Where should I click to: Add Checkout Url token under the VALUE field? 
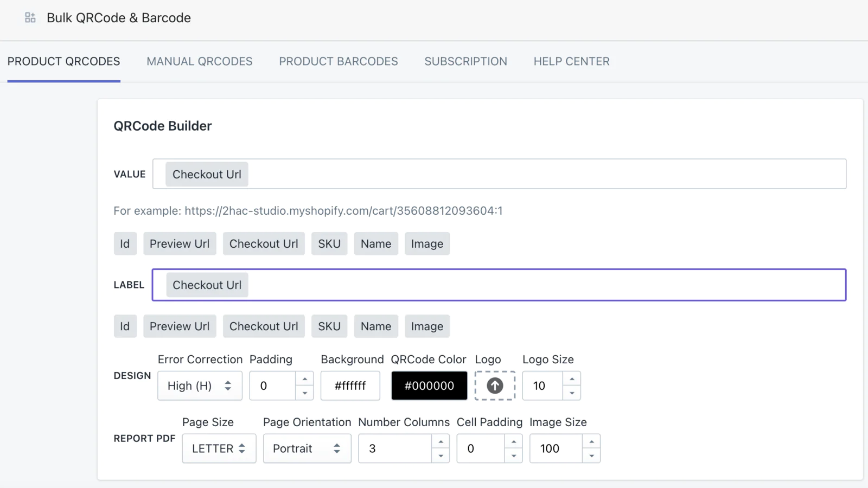pos(264,243)
